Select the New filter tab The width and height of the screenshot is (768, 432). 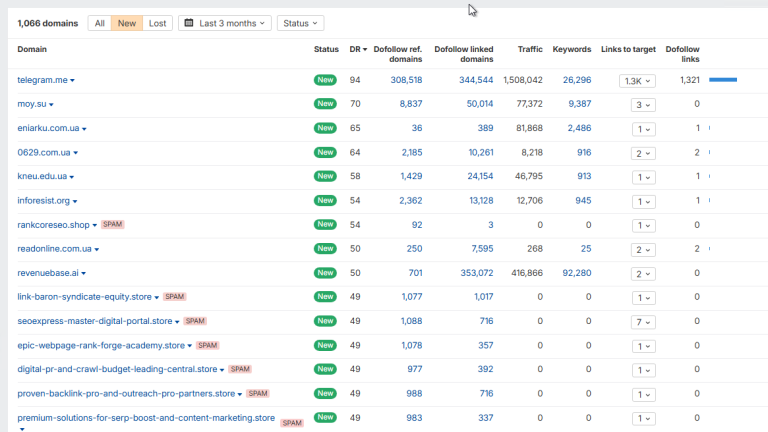(x=127, y=23)
